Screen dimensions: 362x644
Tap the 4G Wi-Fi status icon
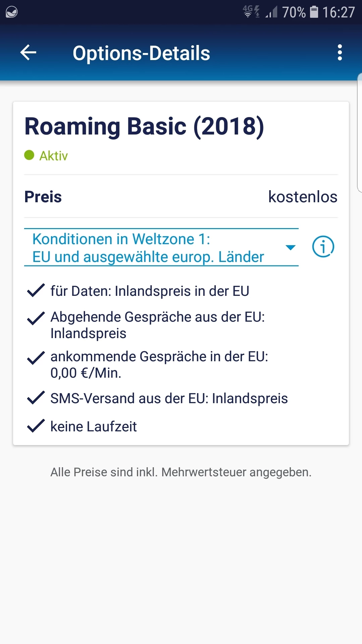tap(251, 11)
